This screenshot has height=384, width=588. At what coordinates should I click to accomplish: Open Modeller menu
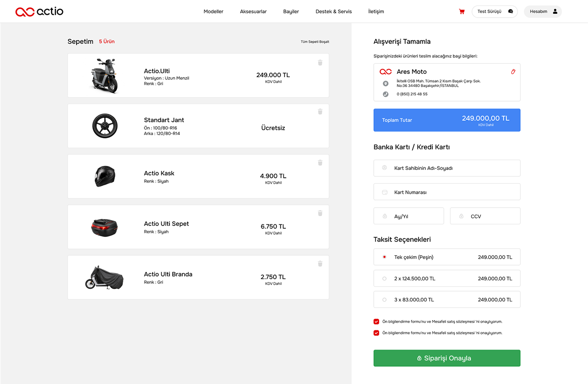click(213, 12)
